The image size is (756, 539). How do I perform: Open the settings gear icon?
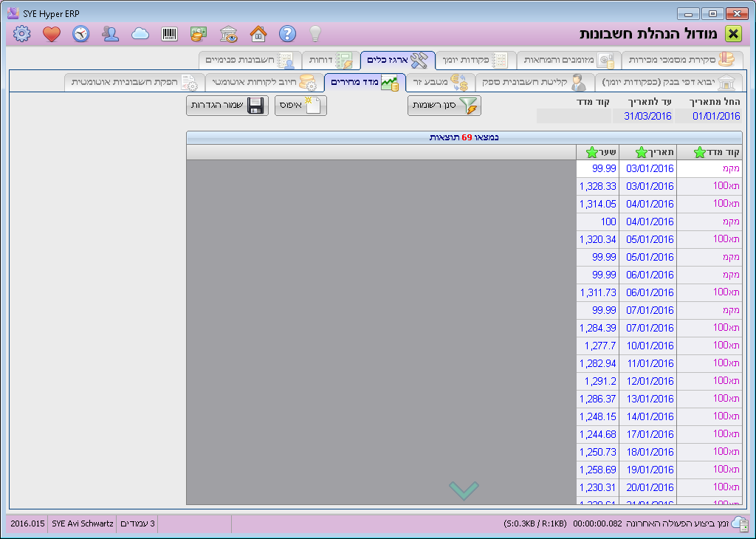tap(21, 34)
